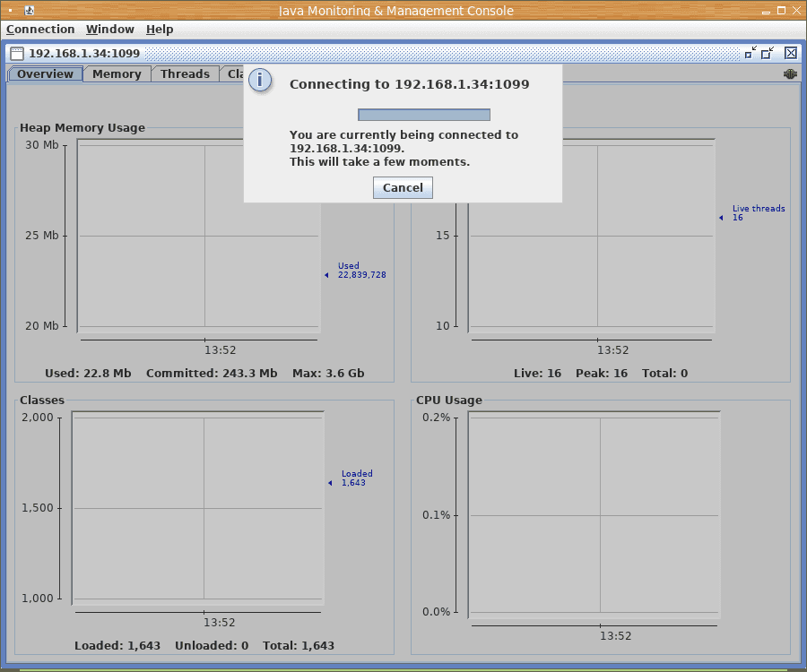Switch to the Threads tab
Screen dimensions: 807x672
pos(185,74)
